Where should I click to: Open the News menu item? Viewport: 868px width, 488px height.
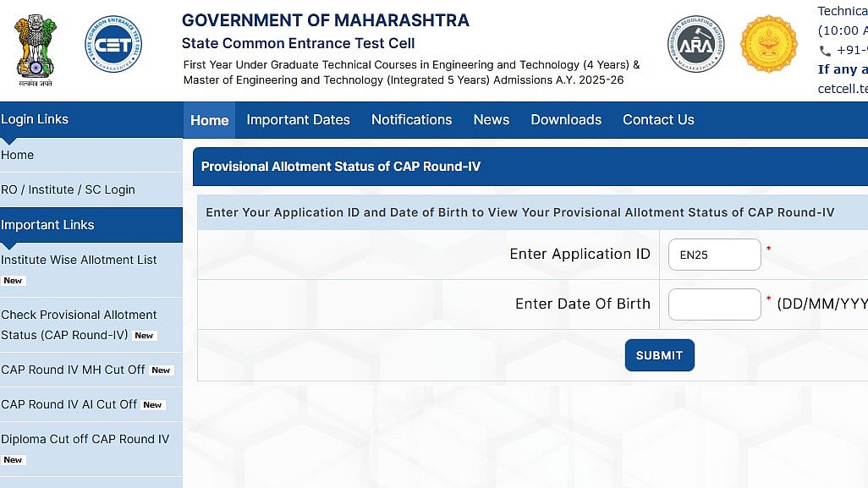[491, 120]
